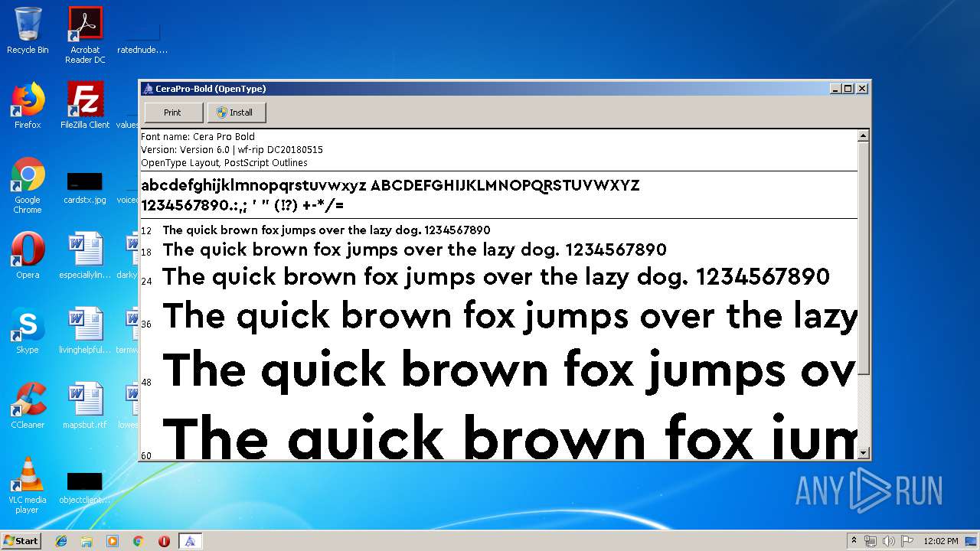
Task: Show hidden tray icons arrow
Action: click(854, 541)
